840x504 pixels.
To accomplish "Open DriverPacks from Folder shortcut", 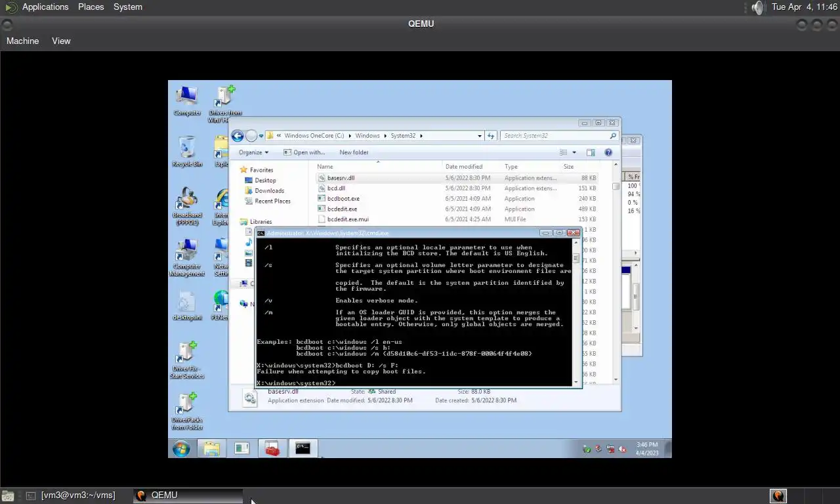I will (187, 411).
